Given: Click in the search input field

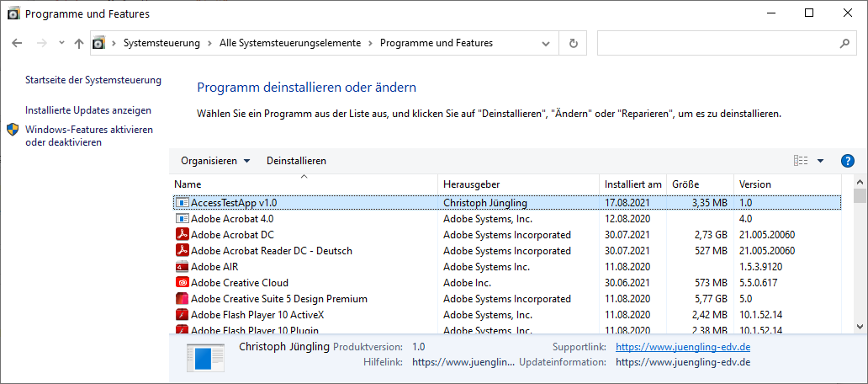Looking at the screenshot, I should point(717,43).
